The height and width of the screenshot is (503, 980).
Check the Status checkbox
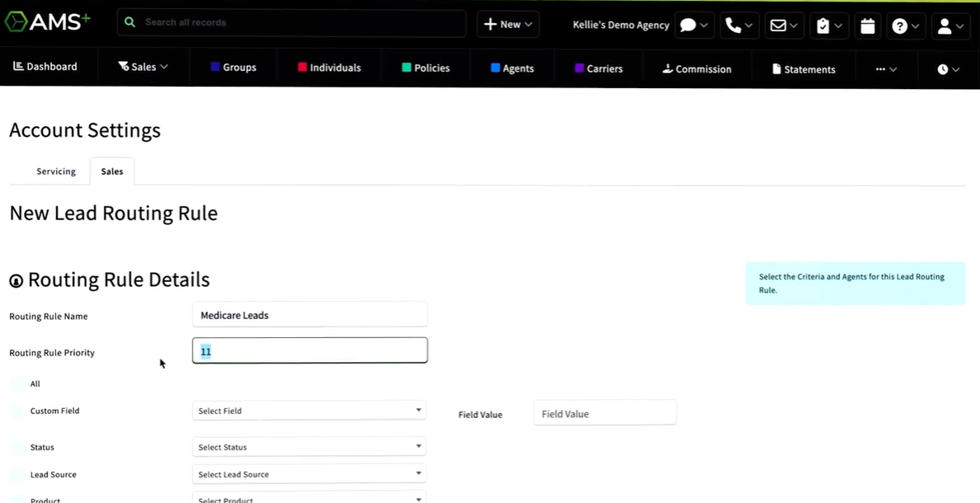(17, 448)
